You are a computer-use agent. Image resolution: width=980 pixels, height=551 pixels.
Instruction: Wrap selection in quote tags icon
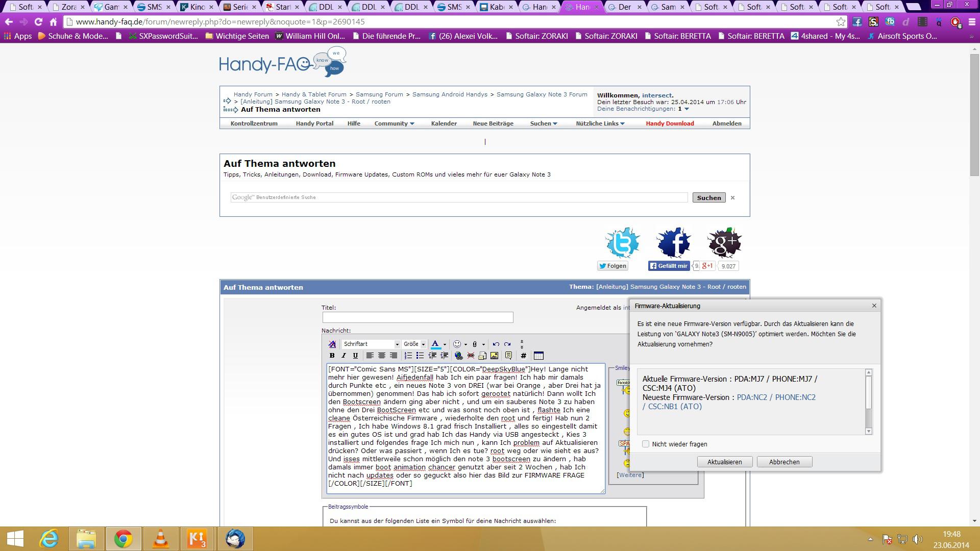pyautogui.click(x=508, y=356)
